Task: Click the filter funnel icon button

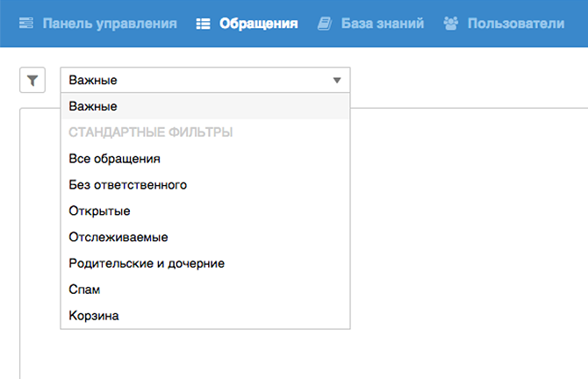Action: tap(32, 80)
